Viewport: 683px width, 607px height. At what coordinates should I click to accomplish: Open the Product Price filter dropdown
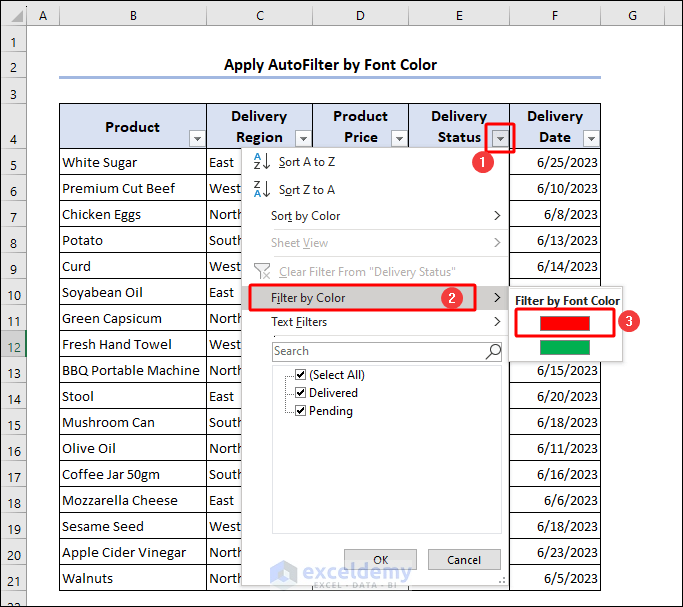click(399, 138)
